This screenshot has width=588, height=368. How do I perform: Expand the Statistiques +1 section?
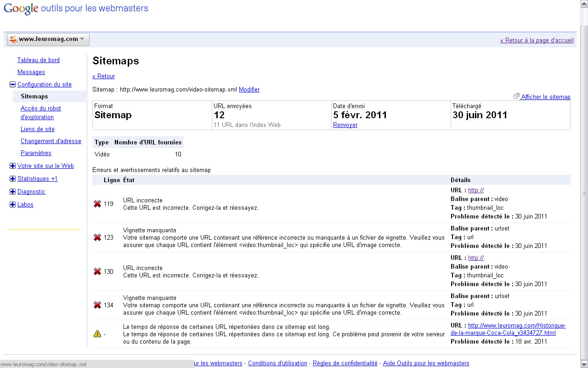click(x=13, y=179)
